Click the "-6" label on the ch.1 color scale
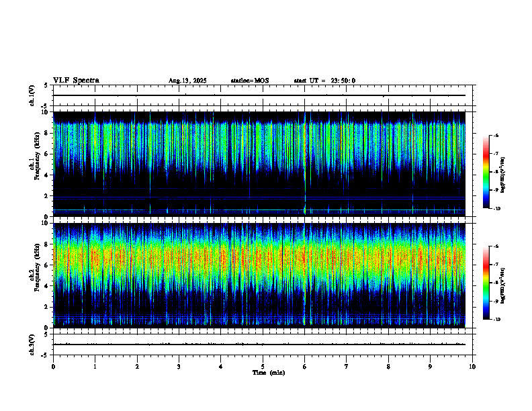The height and width of the screenshot is (411, 532). click(496, 135)
